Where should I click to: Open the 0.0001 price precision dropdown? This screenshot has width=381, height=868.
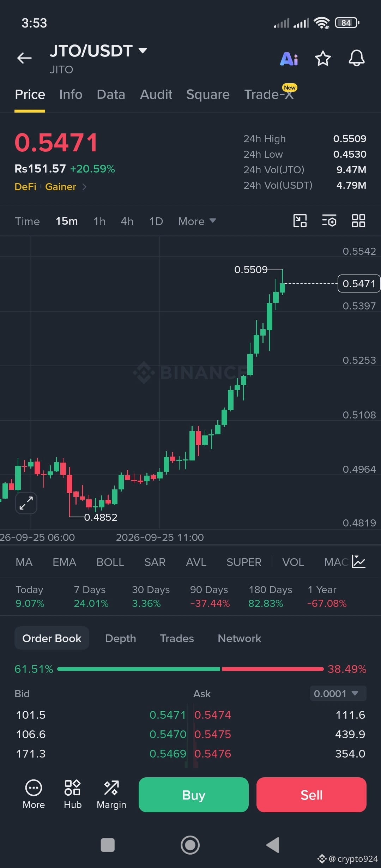click(x=338, y=693)
